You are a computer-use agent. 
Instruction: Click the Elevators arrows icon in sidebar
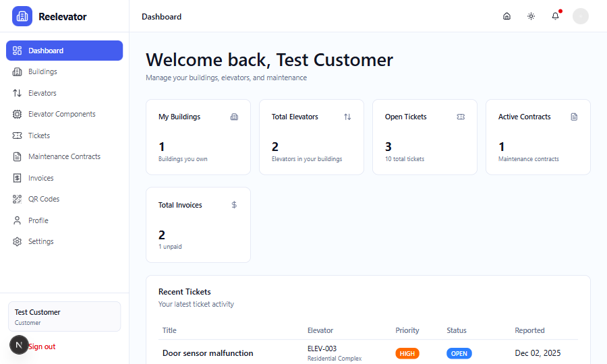(x=18, y=93)
